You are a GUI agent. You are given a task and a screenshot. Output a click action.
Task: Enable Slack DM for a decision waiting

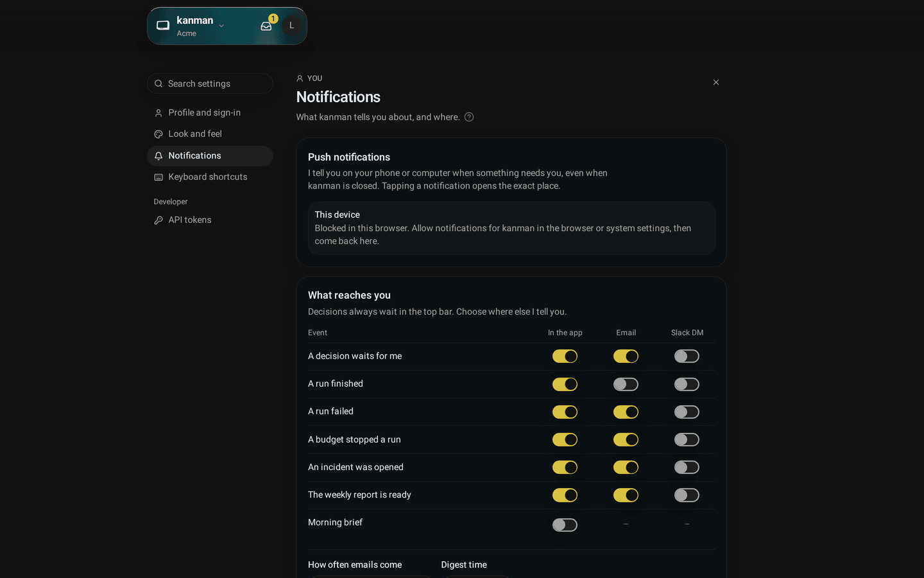(687, 356)
